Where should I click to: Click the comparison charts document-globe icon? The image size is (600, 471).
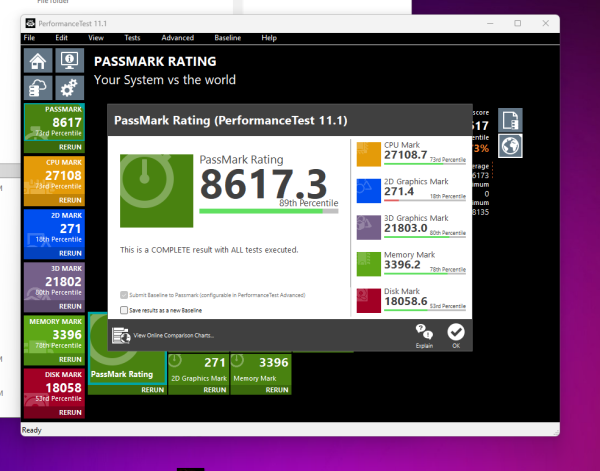point(121,336)
